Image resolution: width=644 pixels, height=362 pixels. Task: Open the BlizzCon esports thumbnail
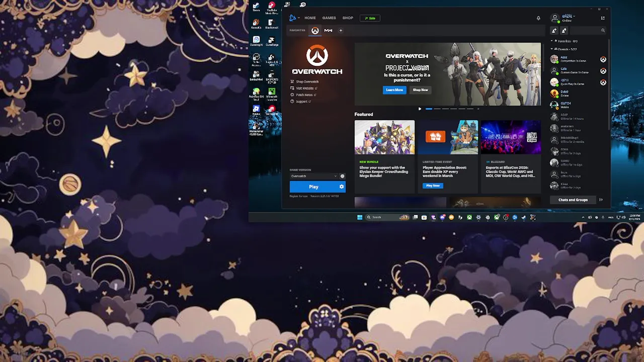511,137
